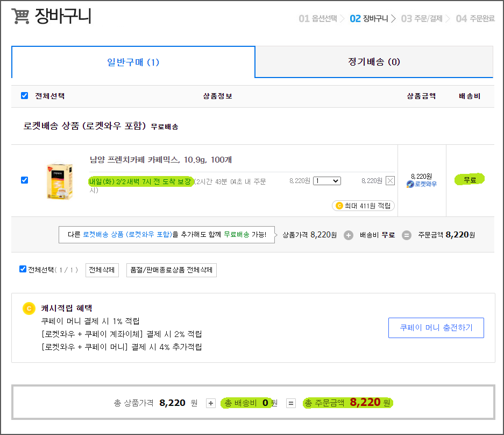Click the 내일(화) 2/2 새벽 7시 전 도착 보장 text
The height and width of the screenshot is (435, 504).
pyautogui.click(x=140, y=182)
